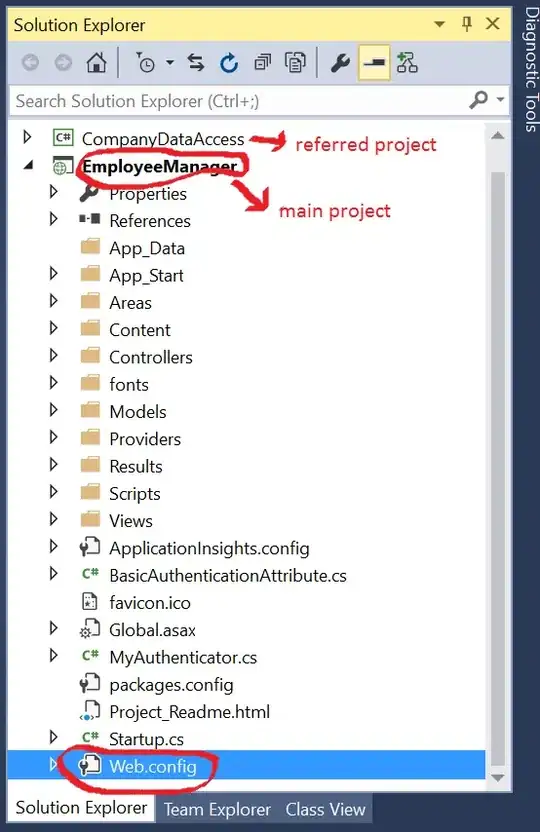Click Sync with Active Document icon
This screenshot has height=832, width=540.
(x=196, y=63)
